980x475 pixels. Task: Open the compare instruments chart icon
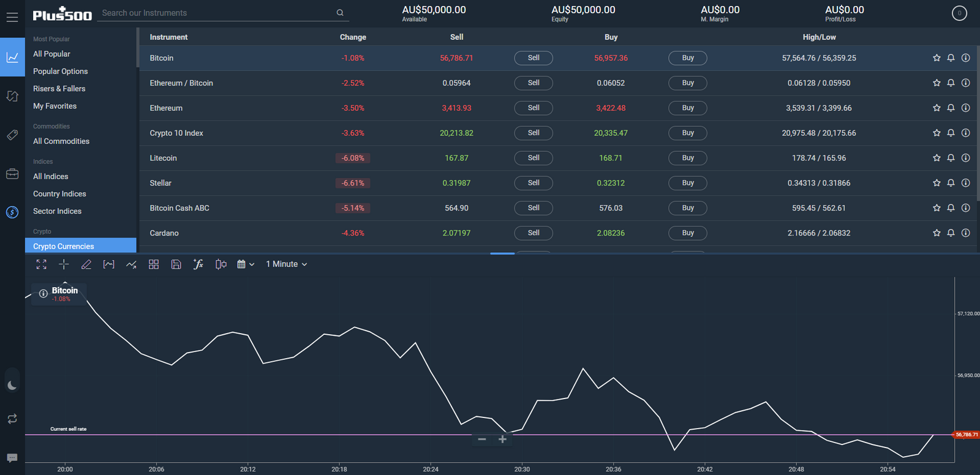221,264
